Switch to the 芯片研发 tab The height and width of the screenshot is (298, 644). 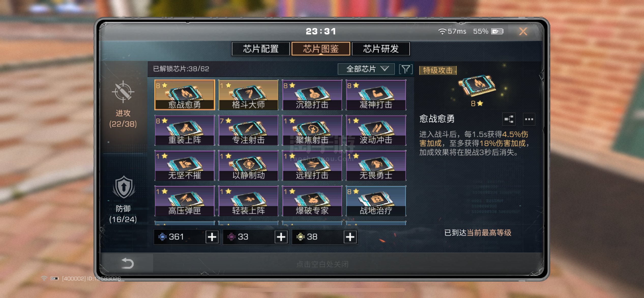pos(381,49)
